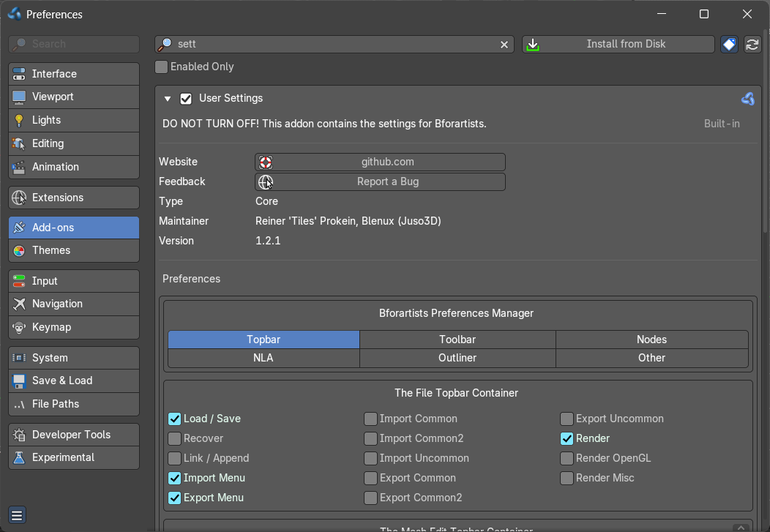This screenshot has height=532, width=770.
Task: Enable the Import Uncommon checkbox
Action: (370, 458)
